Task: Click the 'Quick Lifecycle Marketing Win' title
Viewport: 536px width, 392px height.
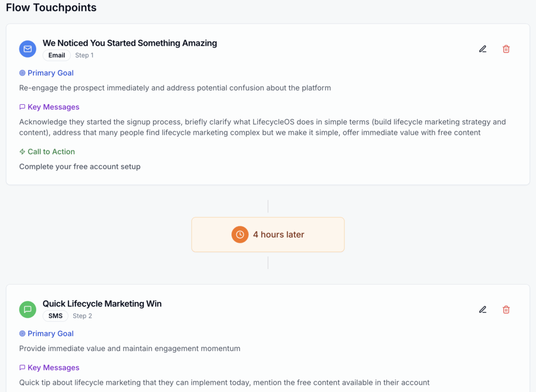Action: 102,304
